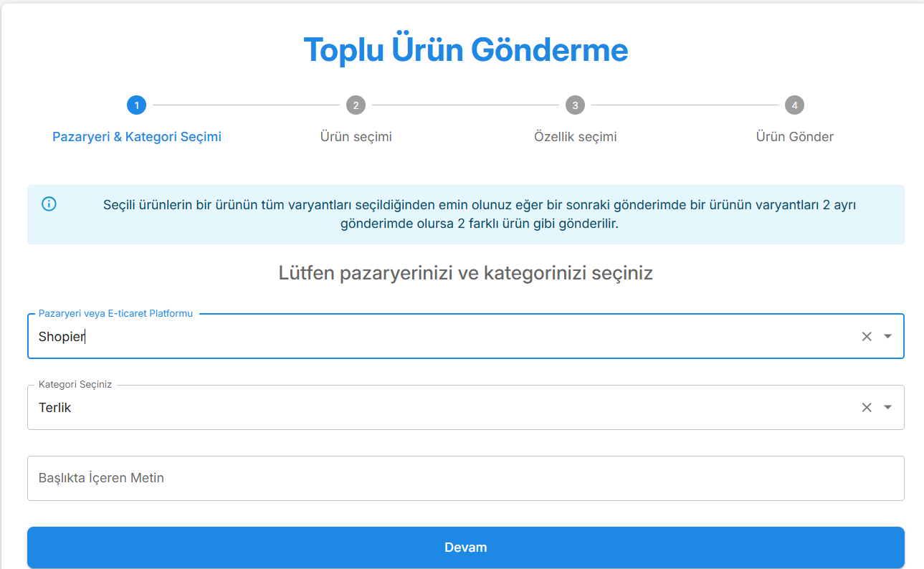Viewport: 924px width, 569px height.
Task: Click the progress bar between steps 1 and 2
Action: click(x=247, y=105)
